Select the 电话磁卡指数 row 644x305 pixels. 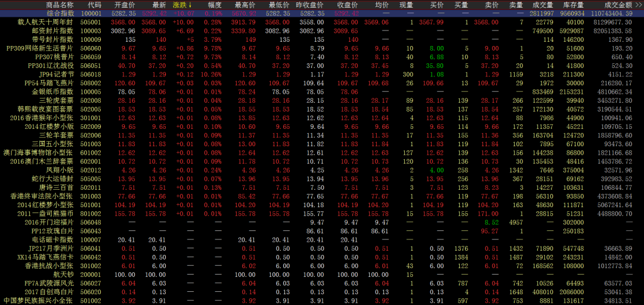coord(322,240)
